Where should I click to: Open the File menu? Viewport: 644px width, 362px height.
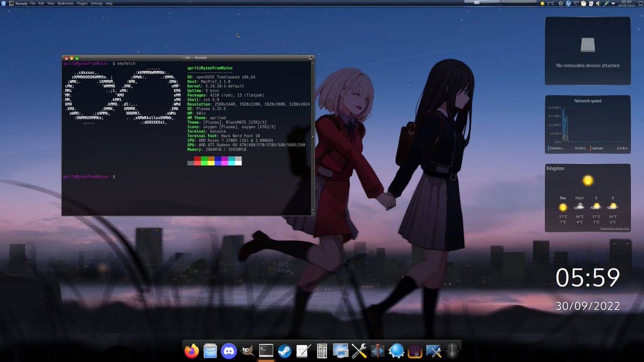33,3
